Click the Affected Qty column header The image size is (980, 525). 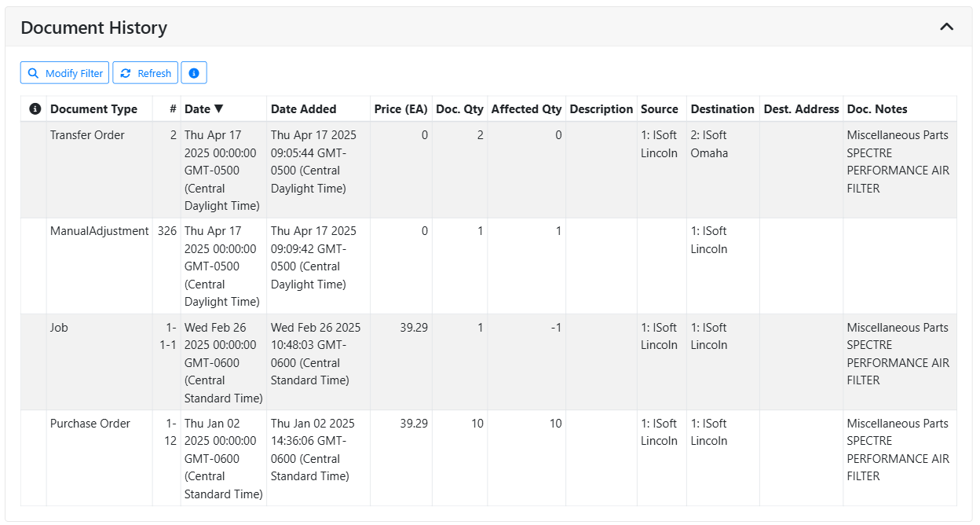click(x=526, y=109)
